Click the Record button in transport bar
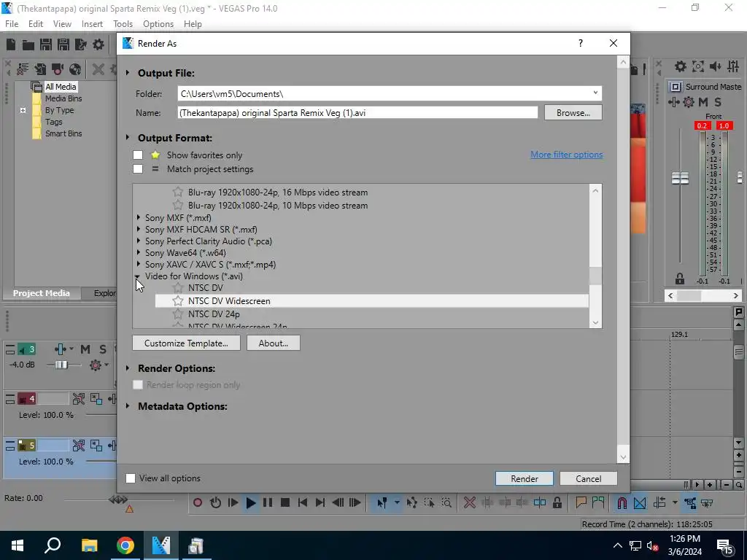747x560 pixels. point(198,502)
